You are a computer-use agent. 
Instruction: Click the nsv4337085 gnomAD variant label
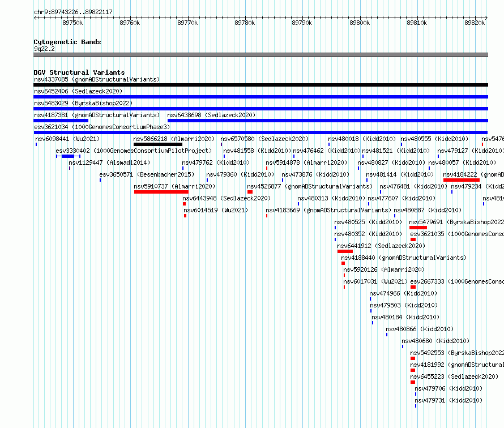[x=97, y=79]
